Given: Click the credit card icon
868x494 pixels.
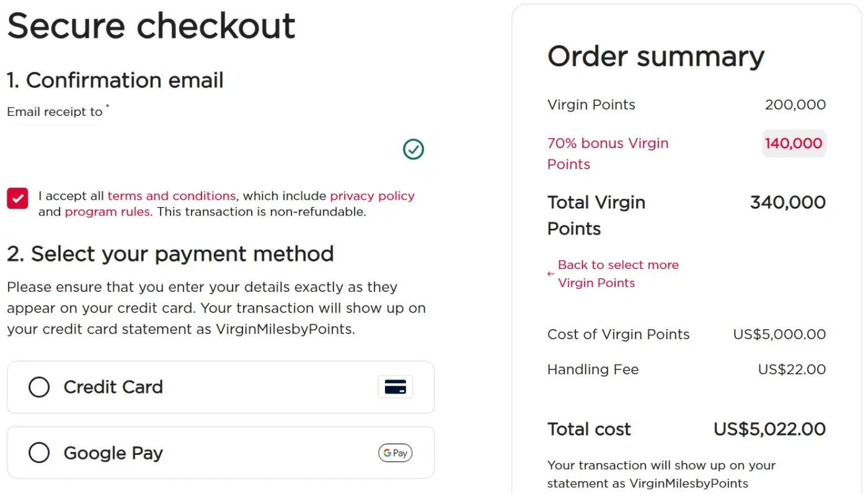Looking at the screenshot, I should pos(395,387).
